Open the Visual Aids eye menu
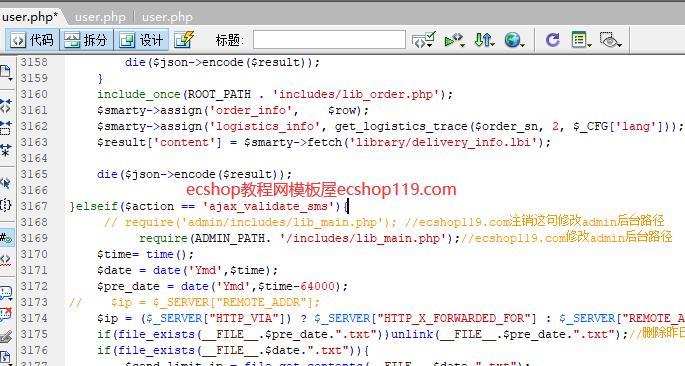The width and height of the screenshot is (685, 366). click(610, 40)
